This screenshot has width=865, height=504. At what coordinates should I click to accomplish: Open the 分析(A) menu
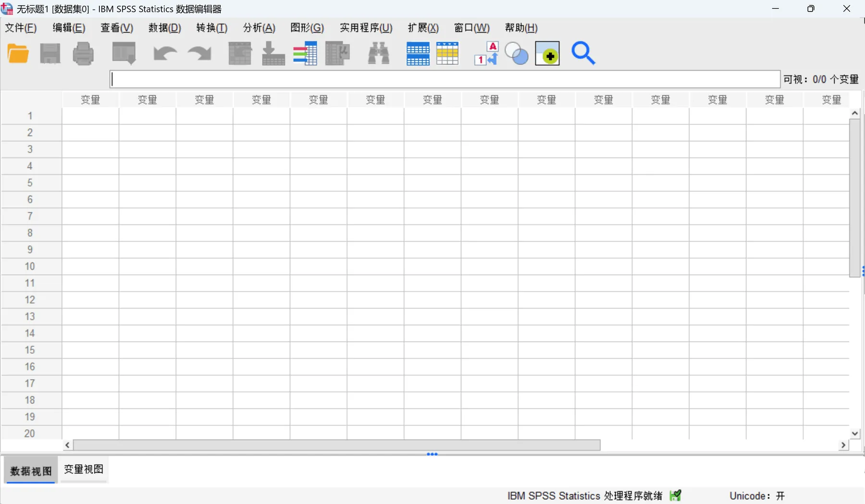click(259, 28)
